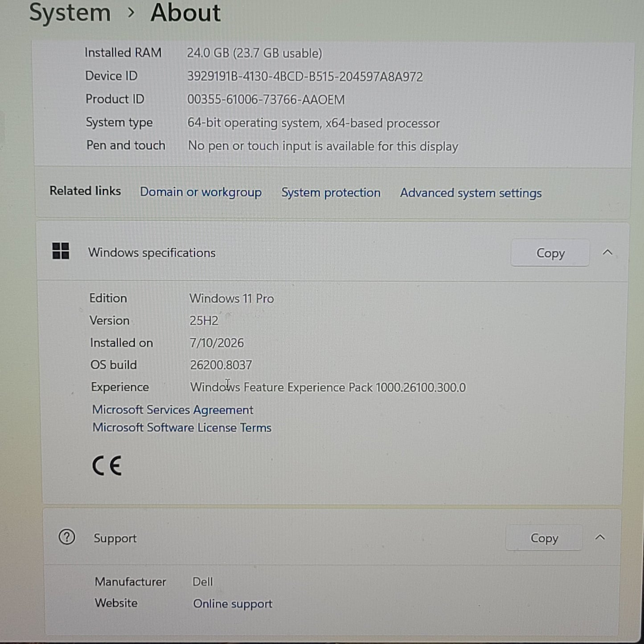Click the Manufacturer value Dell
Image resolution: width=644 pixels, height=644 pixels.
pyautogui.click(x=203, y=582)
